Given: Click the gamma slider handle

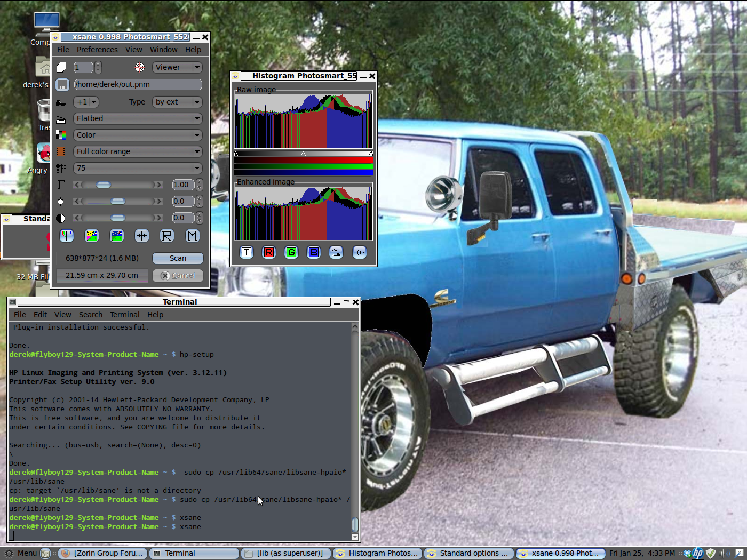Looking at the screenshot, I should (x=104, y=185).
